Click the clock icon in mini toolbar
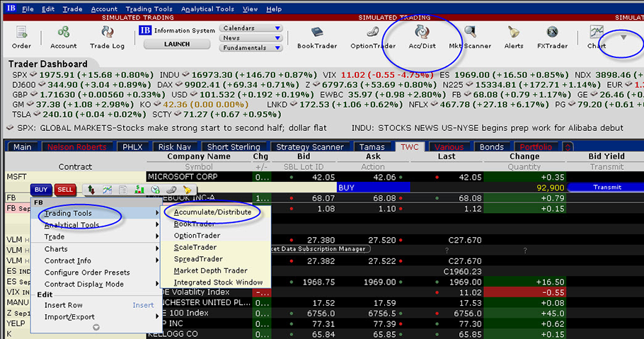The height and width of the screenshot is (339, 644). coord(155,190)
